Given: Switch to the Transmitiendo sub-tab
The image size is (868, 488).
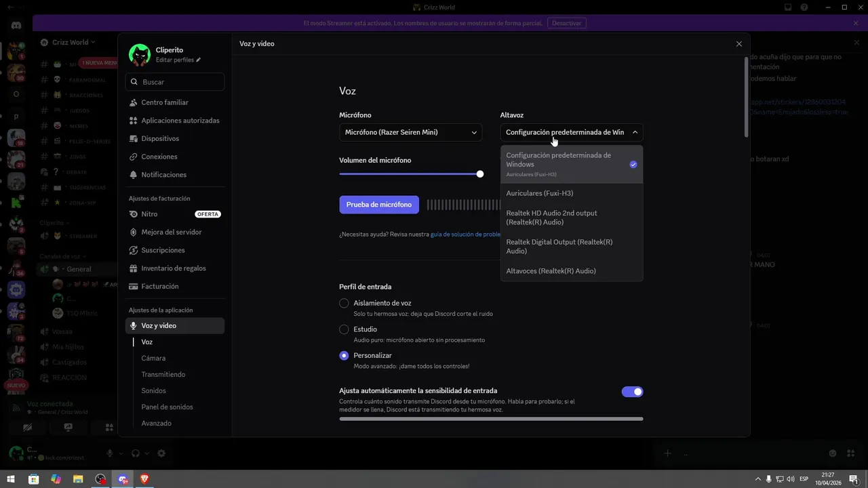Looking at the screenshot, I should click(163, 375).
